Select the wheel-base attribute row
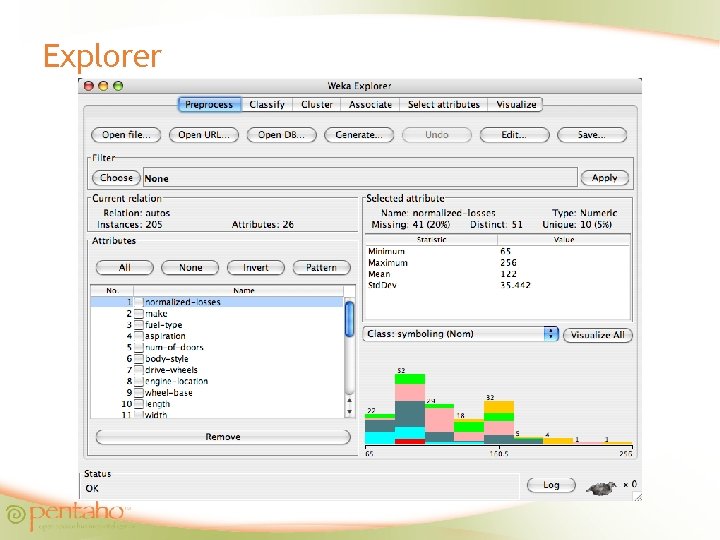 (217, 393)
